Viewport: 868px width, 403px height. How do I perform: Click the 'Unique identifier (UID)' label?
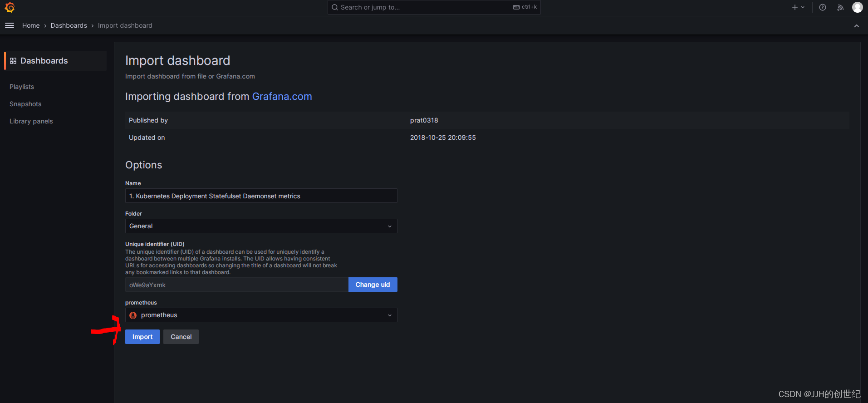(155, 244)
